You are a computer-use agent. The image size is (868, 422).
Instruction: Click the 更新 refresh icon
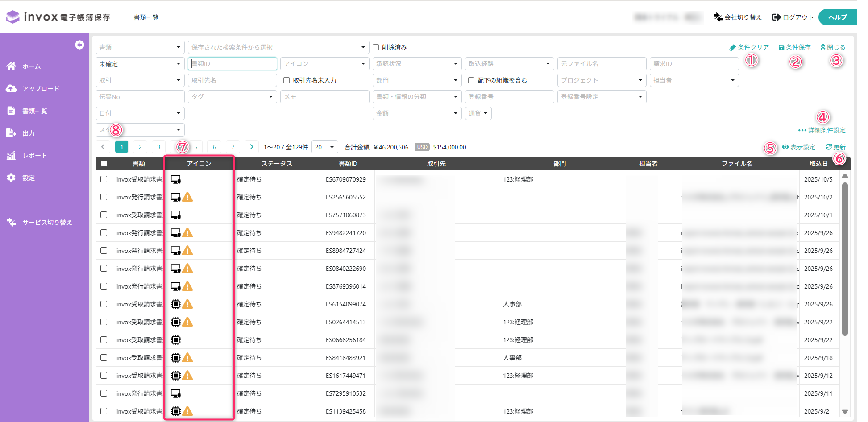point(829,147)
